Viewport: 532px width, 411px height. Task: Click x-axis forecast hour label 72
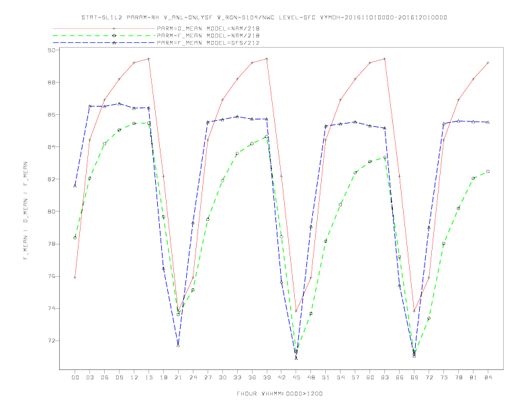pyautogui.click(x=429, y=377)
